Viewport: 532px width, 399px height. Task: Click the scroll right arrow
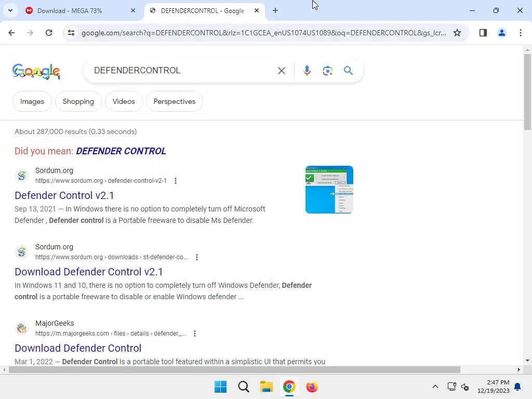pyautogui.click(x=519, y=369)
